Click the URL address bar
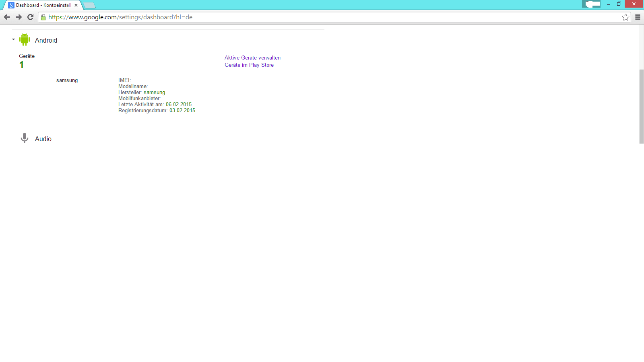The height and width of the screenshot is (362, 644). pyautogui.click(x=334, y=17)
